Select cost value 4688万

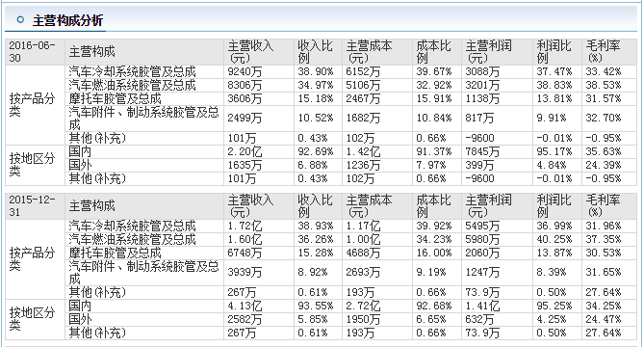point(363,253)
